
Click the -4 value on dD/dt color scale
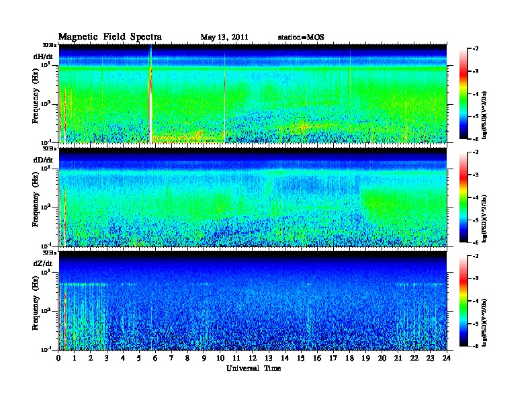(x=476, y=197)
